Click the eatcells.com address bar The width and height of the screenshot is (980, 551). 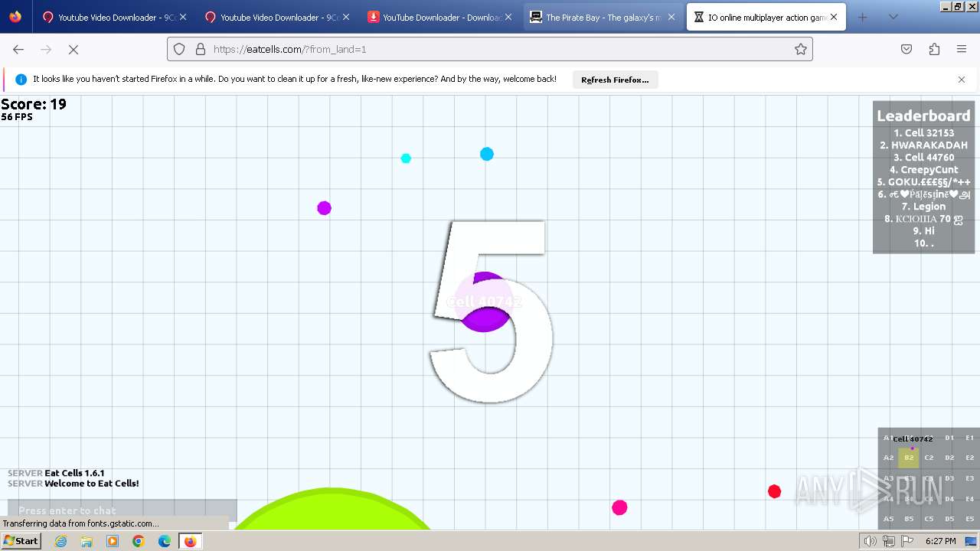click(490, 49)
